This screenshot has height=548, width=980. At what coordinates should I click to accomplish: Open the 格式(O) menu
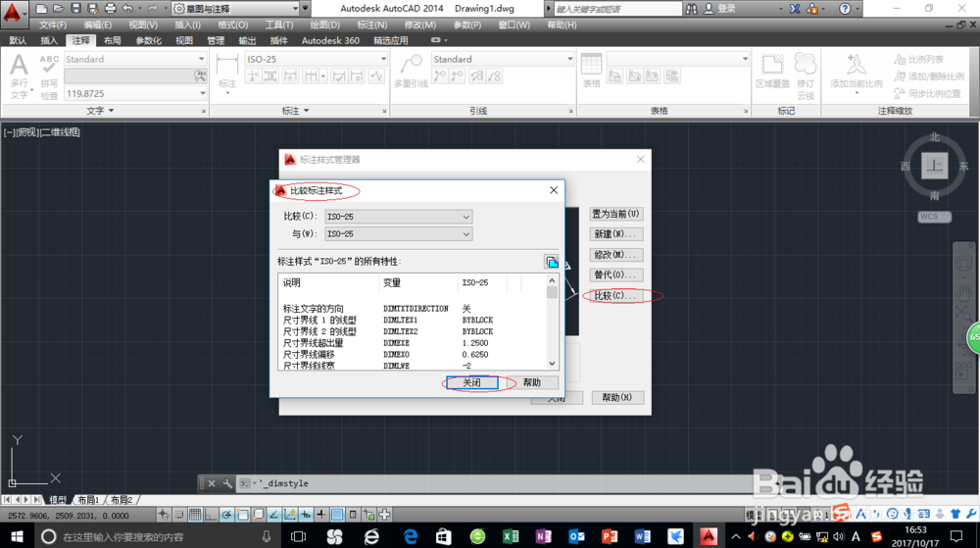(232, 25)
